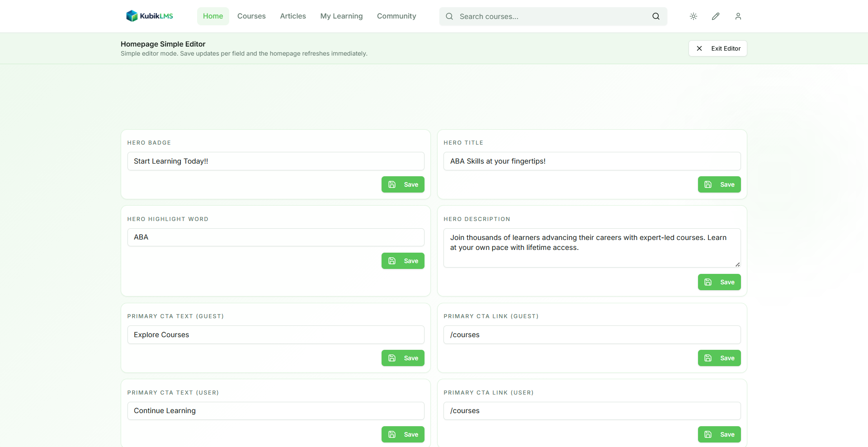The width and height of the screenshot is (868, 447).
Task: Click the 'HERO TITLE' label
Action: 463,143
